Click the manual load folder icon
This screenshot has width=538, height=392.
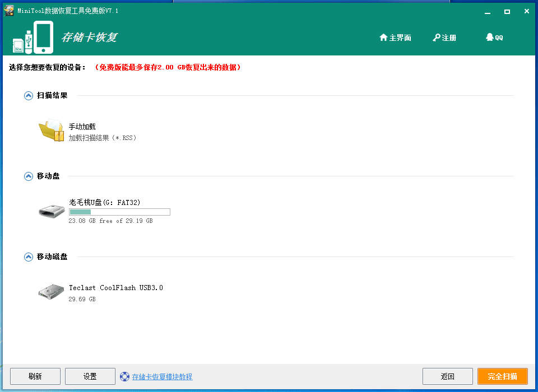51,132
